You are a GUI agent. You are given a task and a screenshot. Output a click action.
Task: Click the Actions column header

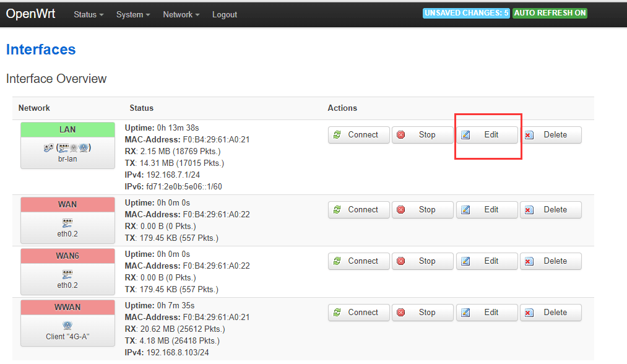point(342,108)
